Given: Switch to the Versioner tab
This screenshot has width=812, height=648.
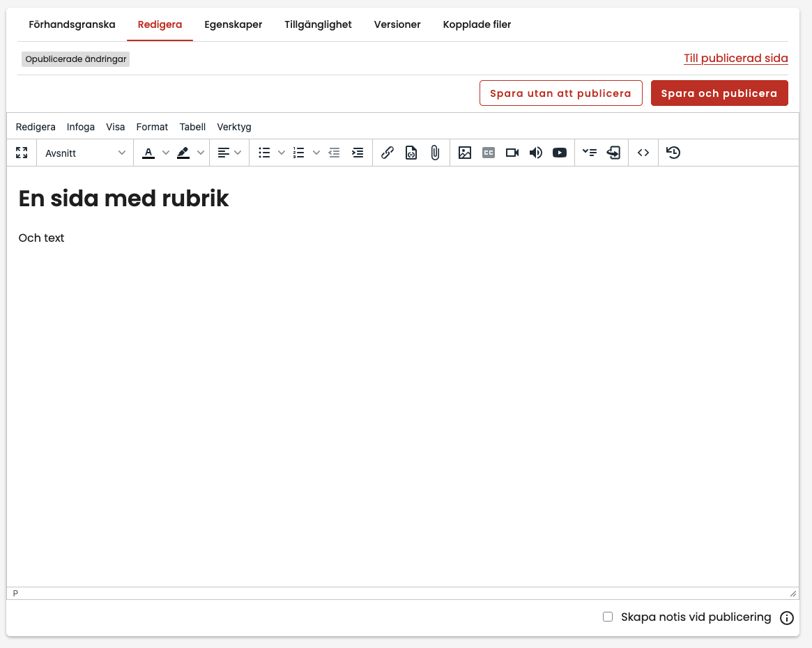Looking at the screenshot, I should 397,24.
